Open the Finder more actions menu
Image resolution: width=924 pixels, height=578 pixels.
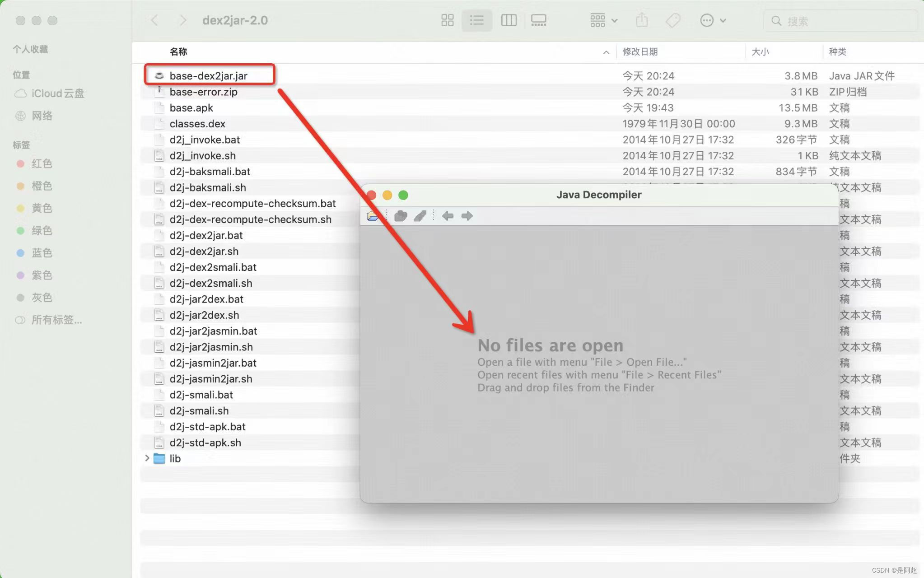point(713,20)
